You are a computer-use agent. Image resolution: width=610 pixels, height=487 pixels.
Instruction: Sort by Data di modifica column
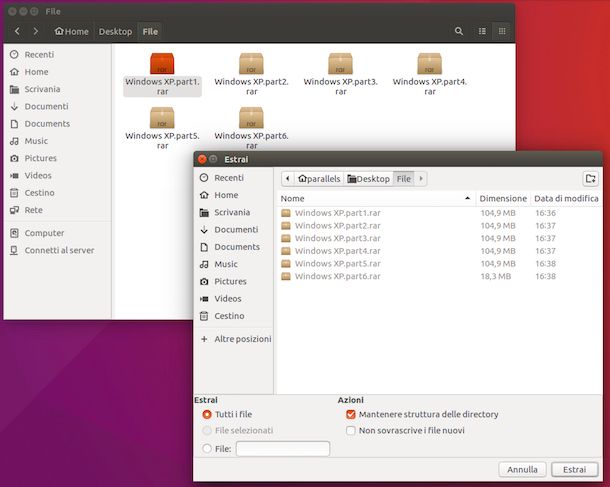(566, 198)
